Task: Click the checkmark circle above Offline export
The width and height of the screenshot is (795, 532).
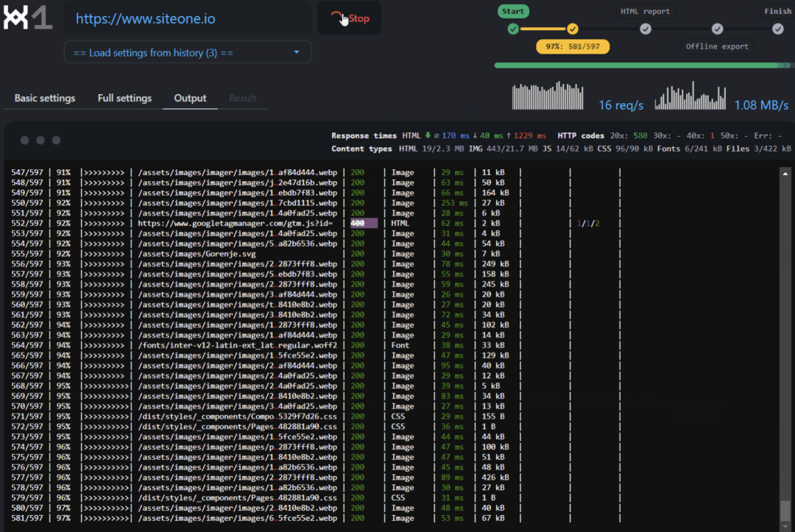Action: 717,29
